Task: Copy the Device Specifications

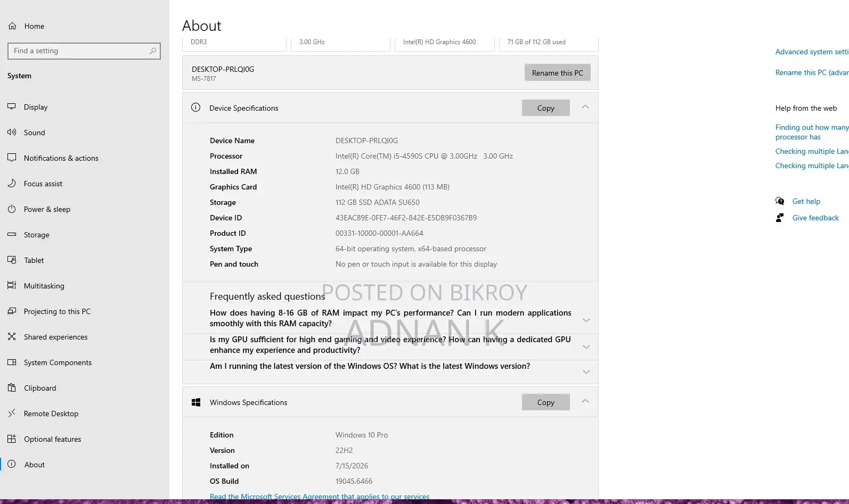Action: click(545, 108)
